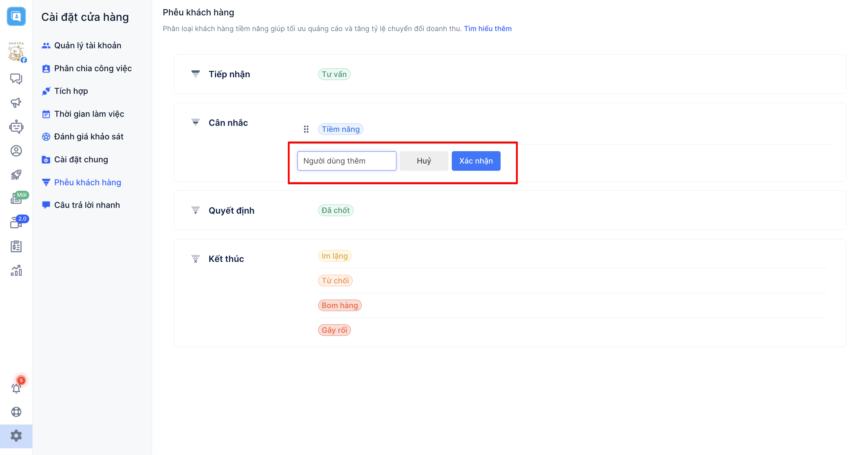
Task: Open the customer profile circle icon
Action: coord(16,151)
